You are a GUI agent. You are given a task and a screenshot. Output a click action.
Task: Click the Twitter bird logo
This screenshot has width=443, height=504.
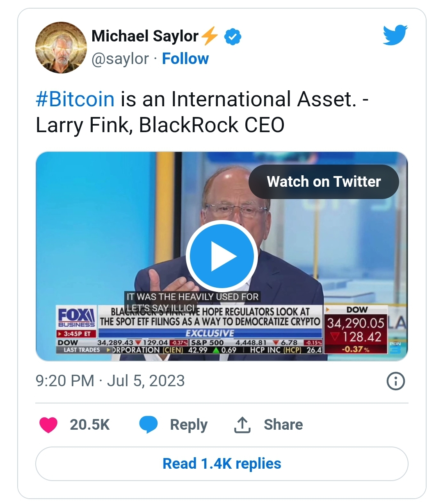pyautogui.click(x=395, y=35)
